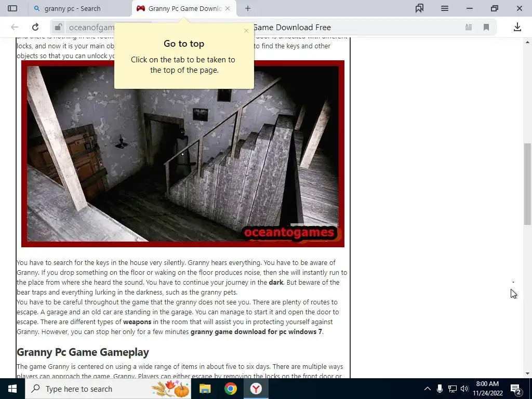Open the downloads arrow icon

click(517, 27)
